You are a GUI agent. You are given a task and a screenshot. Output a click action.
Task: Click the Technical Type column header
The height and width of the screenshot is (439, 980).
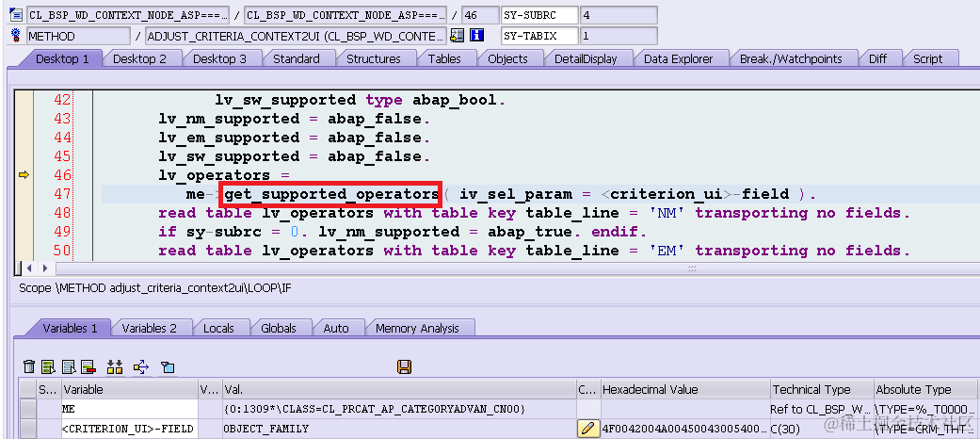pos(822,389)
